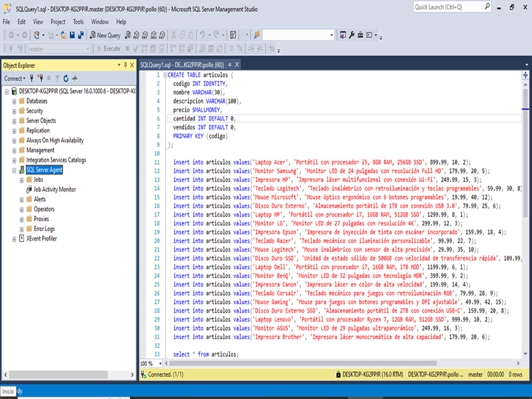The image size is (532, 399).
Task: Select the Error Logs tree item
Action: click(x=44, y=229)
